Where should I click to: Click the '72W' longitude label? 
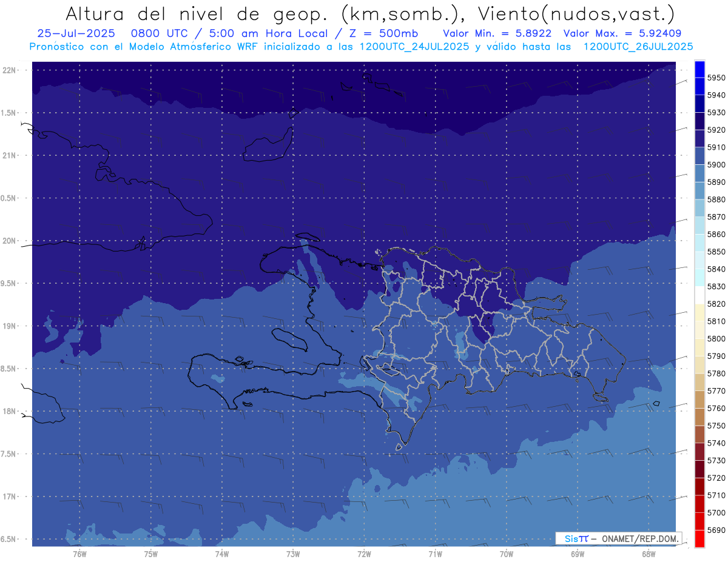click(x=365, y=554)
